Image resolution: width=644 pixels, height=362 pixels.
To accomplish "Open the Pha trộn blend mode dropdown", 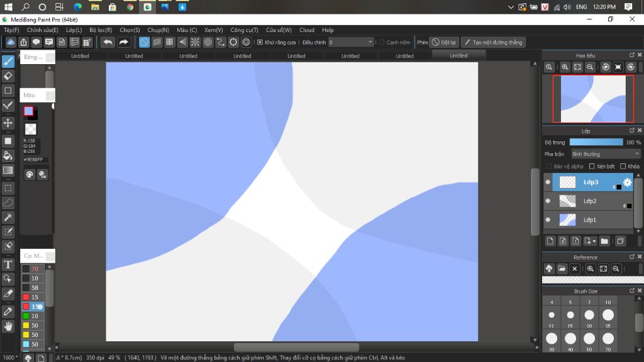I will click(x=606, y=154).
